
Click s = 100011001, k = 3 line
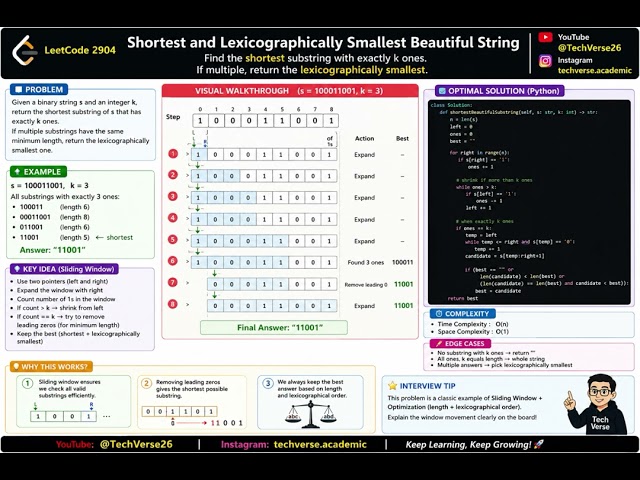click(x=50, y=186)
